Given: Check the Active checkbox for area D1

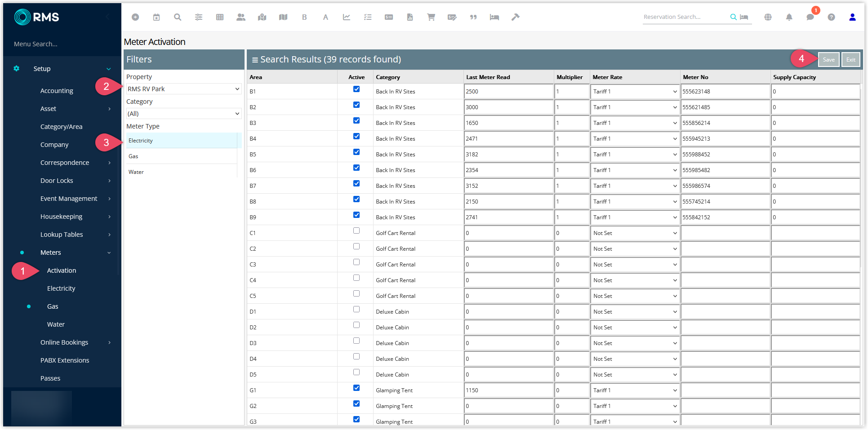Looking at the screenshot, I should 356,309.
